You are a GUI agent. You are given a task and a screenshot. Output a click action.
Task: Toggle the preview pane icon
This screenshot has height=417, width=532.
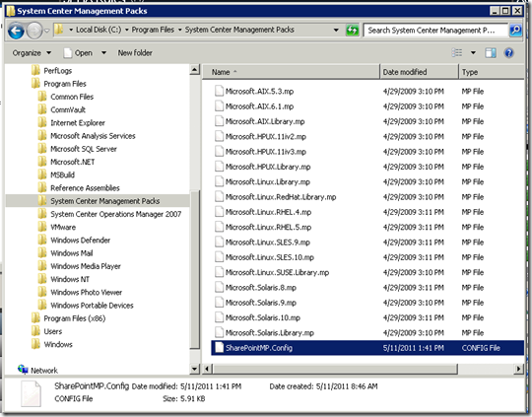[491, 52]
